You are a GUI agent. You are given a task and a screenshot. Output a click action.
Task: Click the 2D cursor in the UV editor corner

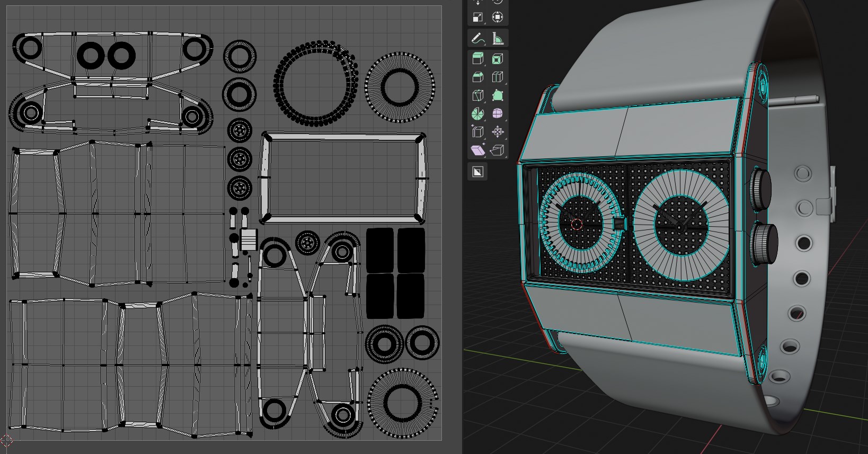[x=6, y=439]
